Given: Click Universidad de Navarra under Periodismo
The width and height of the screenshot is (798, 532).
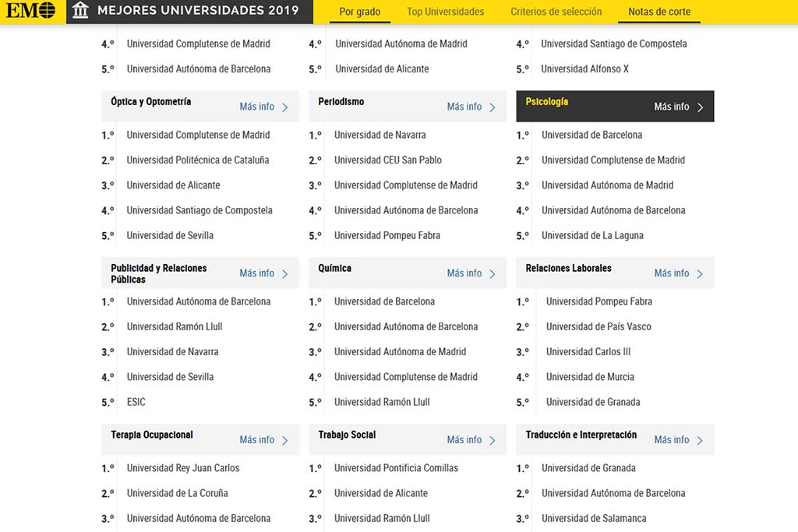Looking at the screenshot, I should tap(380, 135).
